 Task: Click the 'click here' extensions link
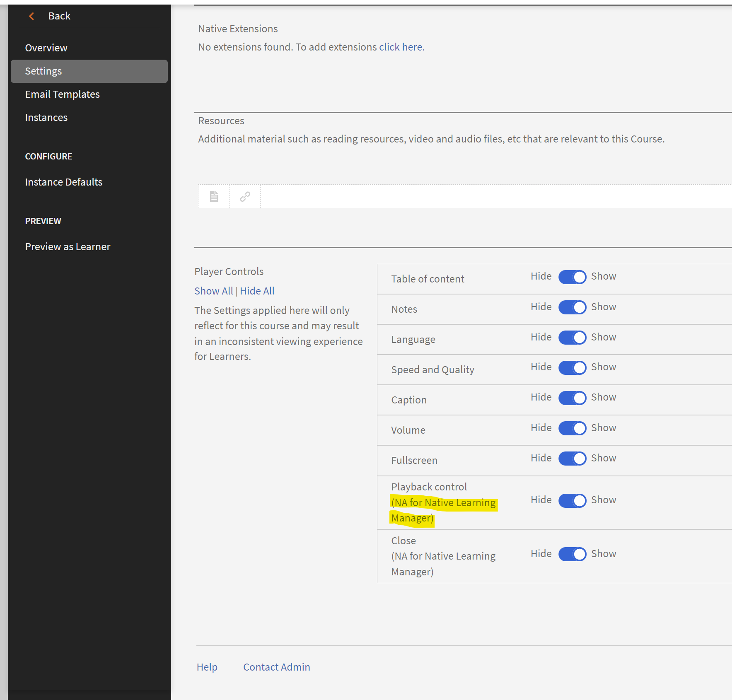point(400,47)
